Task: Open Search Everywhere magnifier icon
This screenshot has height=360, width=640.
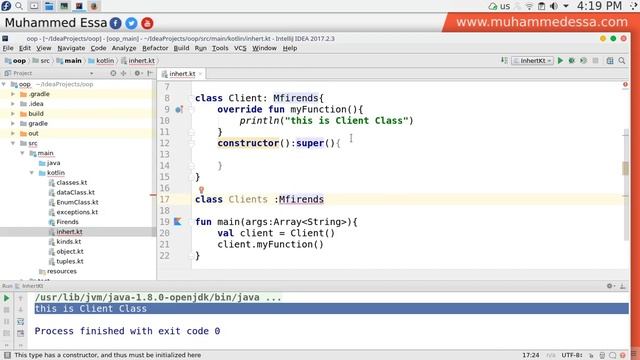Action: coord(622,60)
